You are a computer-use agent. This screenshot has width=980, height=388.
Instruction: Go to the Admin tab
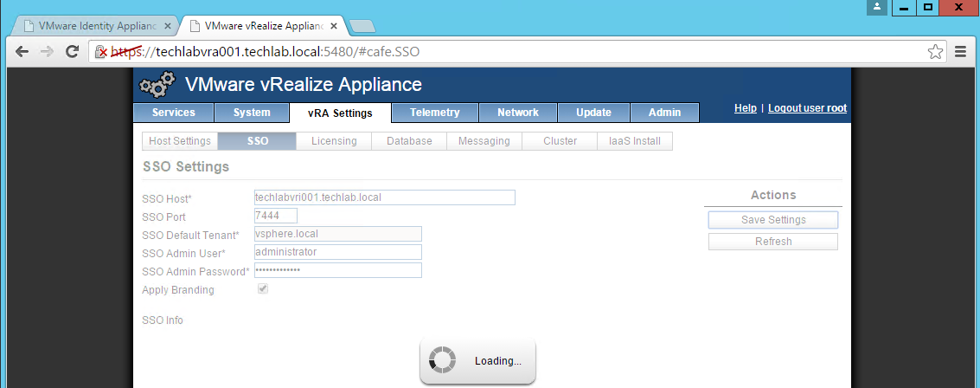pyautogui.click(x=664, y=113)
